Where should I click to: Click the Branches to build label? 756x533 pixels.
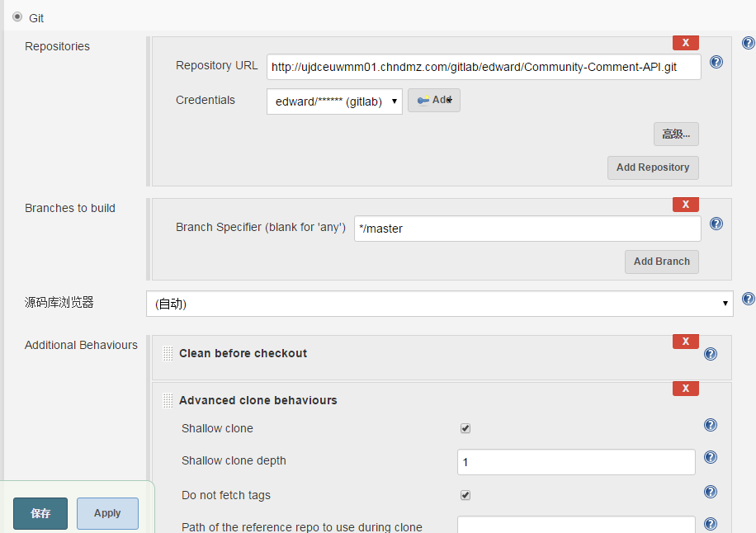click(x=70, y=208)
